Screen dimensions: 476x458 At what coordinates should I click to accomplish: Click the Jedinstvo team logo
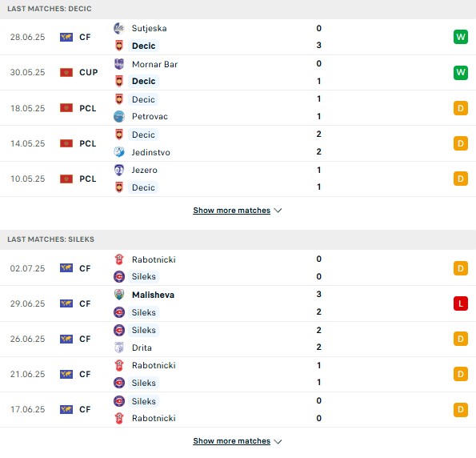[119, 152]
